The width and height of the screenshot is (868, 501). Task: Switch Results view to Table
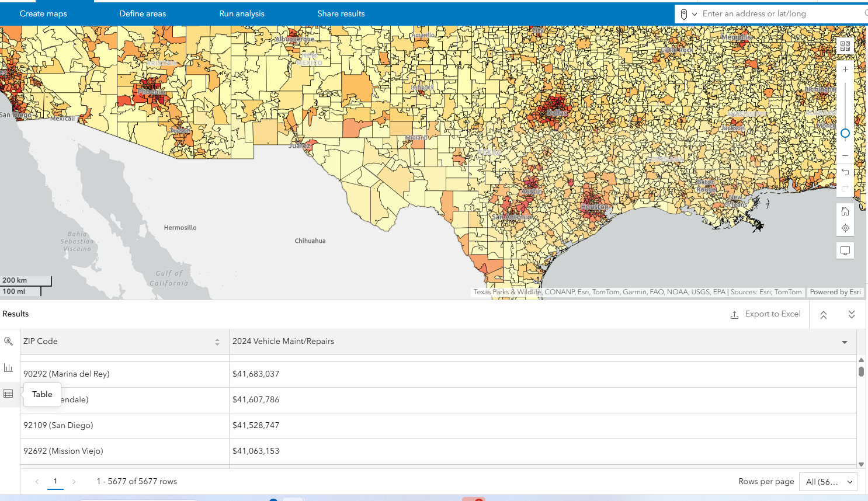click(9, 394)
